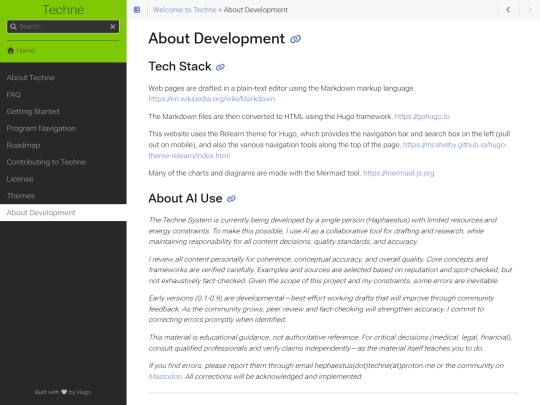Open Roadmap in the sidebar
The width and height of the screenshot is (540, 405).
[x=23, y=145]
